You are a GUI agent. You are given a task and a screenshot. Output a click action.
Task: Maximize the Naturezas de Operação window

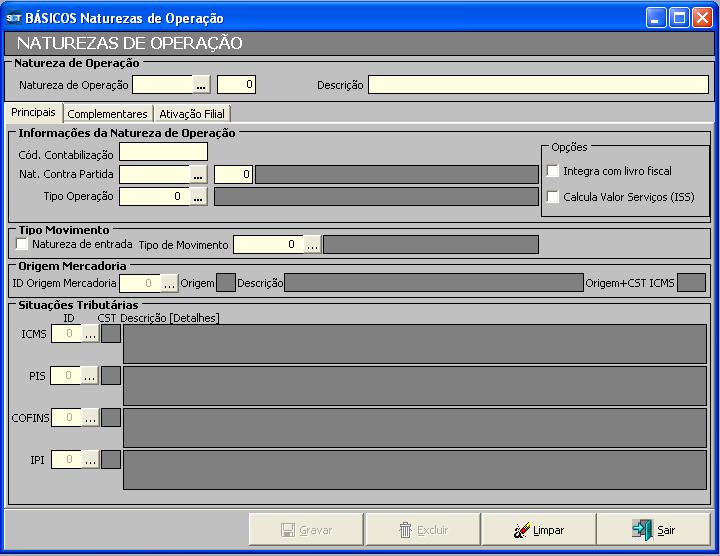coord(678,18)
